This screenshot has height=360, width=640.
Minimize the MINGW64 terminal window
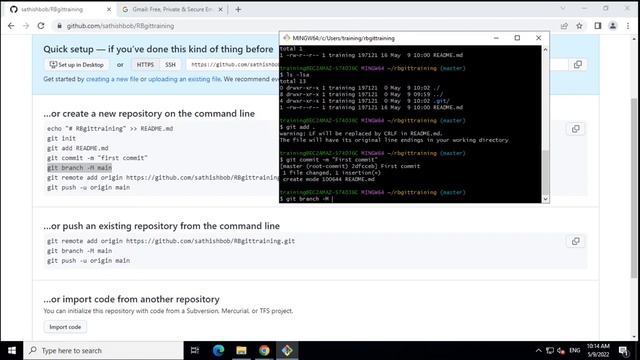coord(496,38)
